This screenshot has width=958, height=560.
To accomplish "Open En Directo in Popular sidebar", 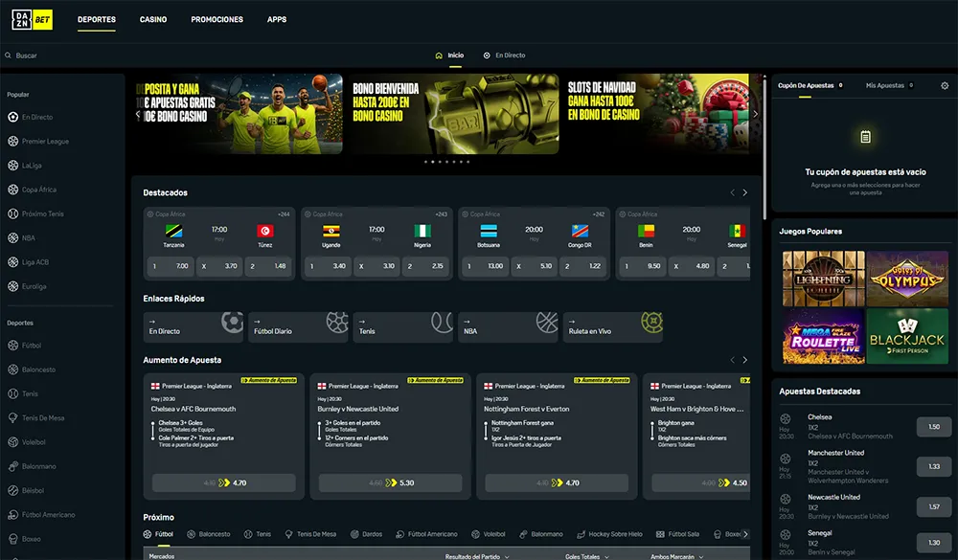I will tap(31, 117).
